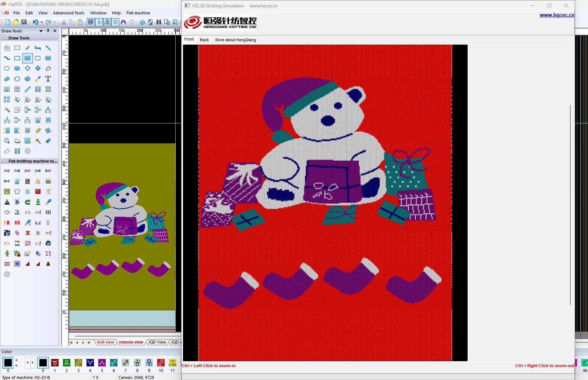
Task: Select the rectangular marquee selection tool
Action: coord(17,48)
